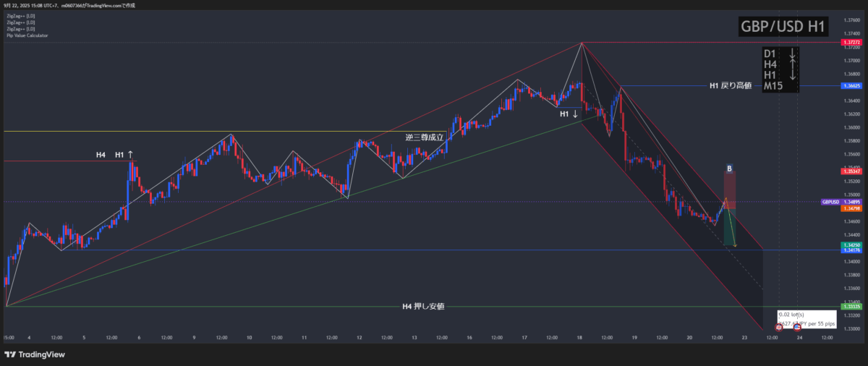The width and height of the screenshot is (868, 366).
Task: Click the red 1.37272 price label
Action: (x=851, y=43)
